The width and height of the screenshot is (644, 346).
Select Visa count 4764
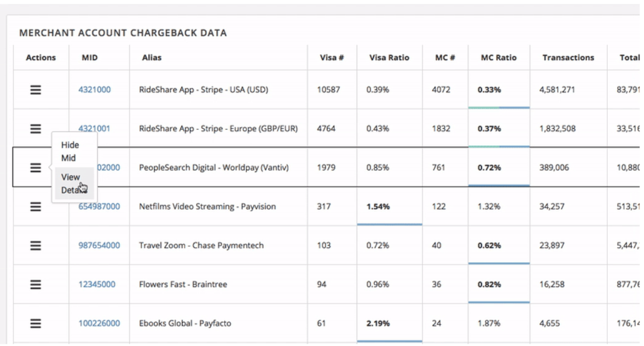pos(326,129)
